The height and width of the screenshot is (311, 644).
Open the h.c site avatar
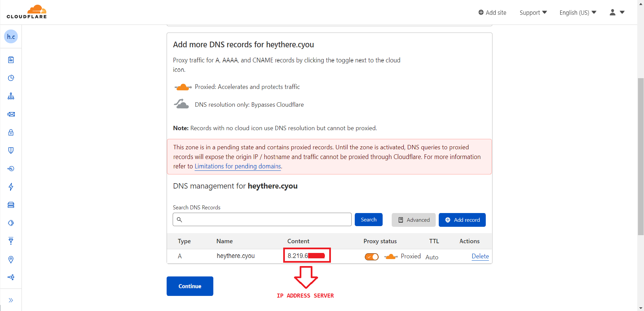coord(11,37)
